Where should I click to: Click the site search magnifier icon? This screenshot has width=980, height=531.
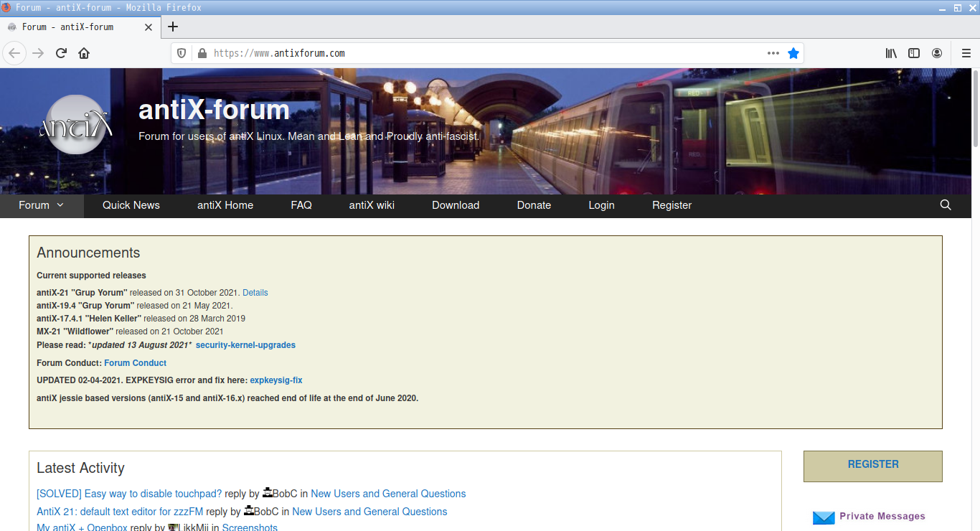(946, 205)
